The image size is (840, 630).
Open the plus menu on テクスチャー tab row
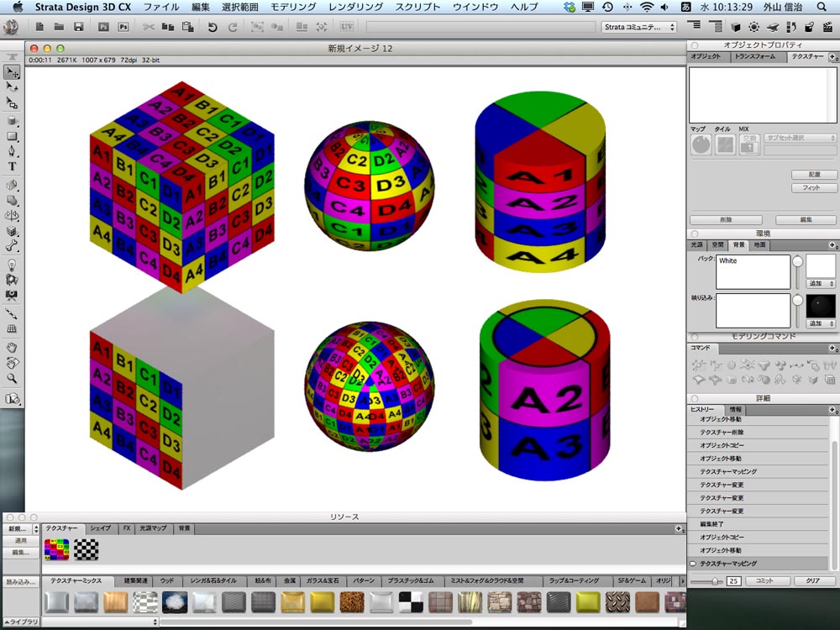coord(832,57)
